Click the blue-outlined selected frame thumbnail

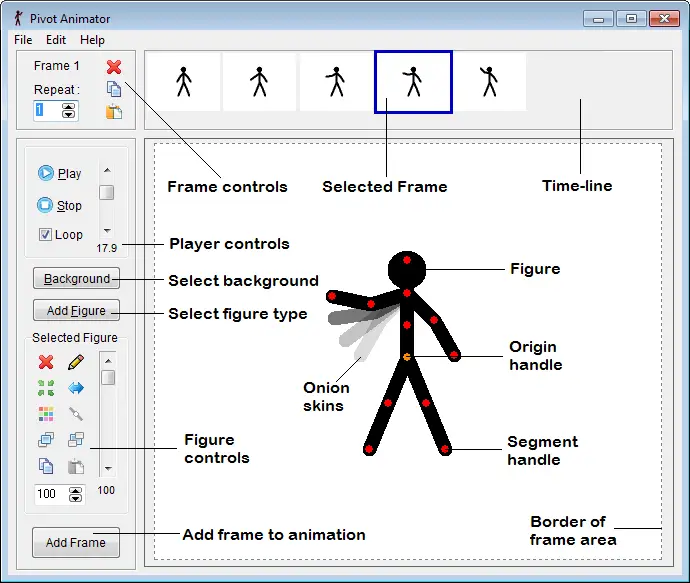tap(413, 82)
